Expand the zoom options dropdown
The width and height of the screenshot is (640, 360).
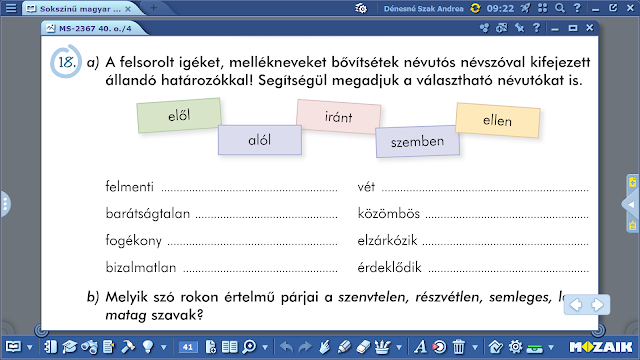click(x=265, y=348)
